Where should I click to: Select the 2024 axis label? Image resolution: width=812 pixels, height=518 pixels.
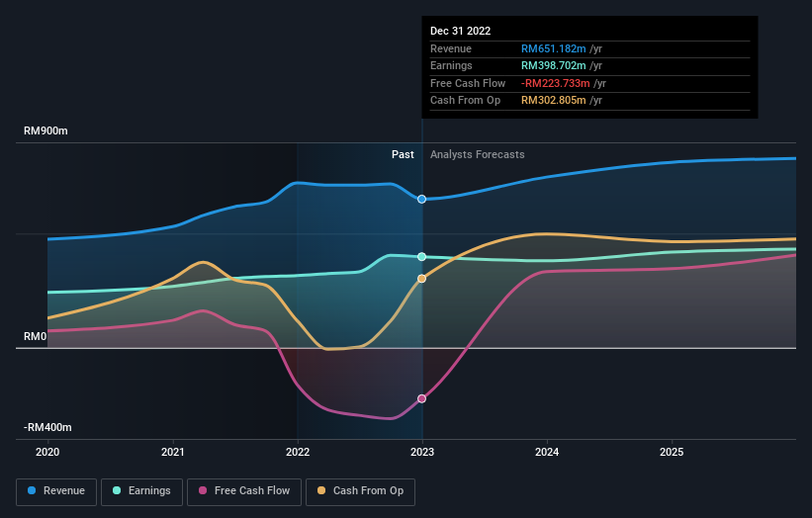[x=547, y=453]
